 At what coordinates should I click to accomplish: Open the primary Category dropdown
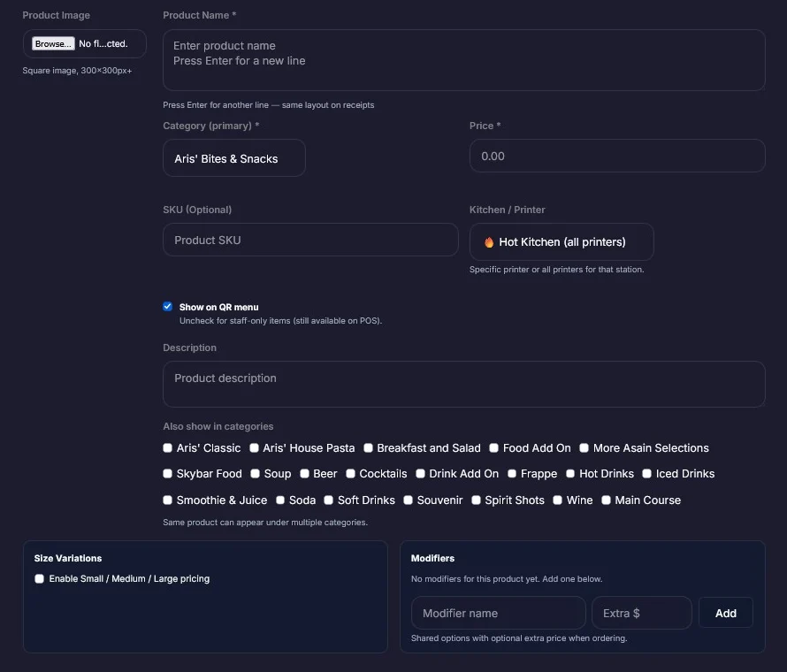[x=234, y=158]
